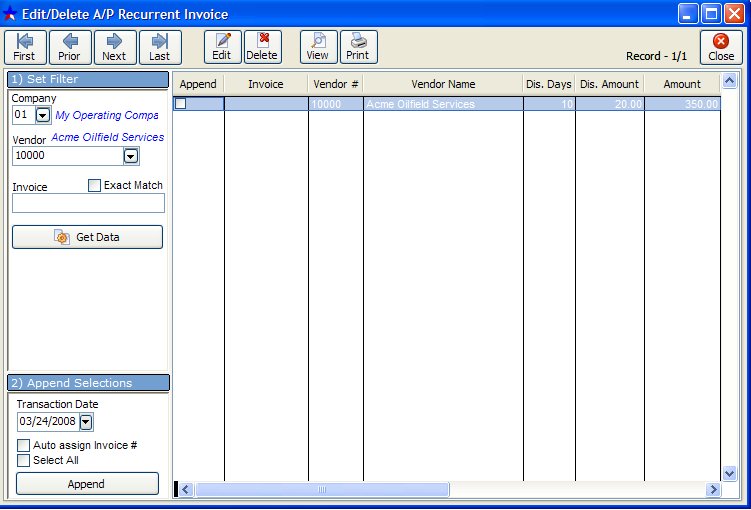This screenshot has height=510, width=751.
Task: Click the discount days cell showing 10
Action: point(549,104)
